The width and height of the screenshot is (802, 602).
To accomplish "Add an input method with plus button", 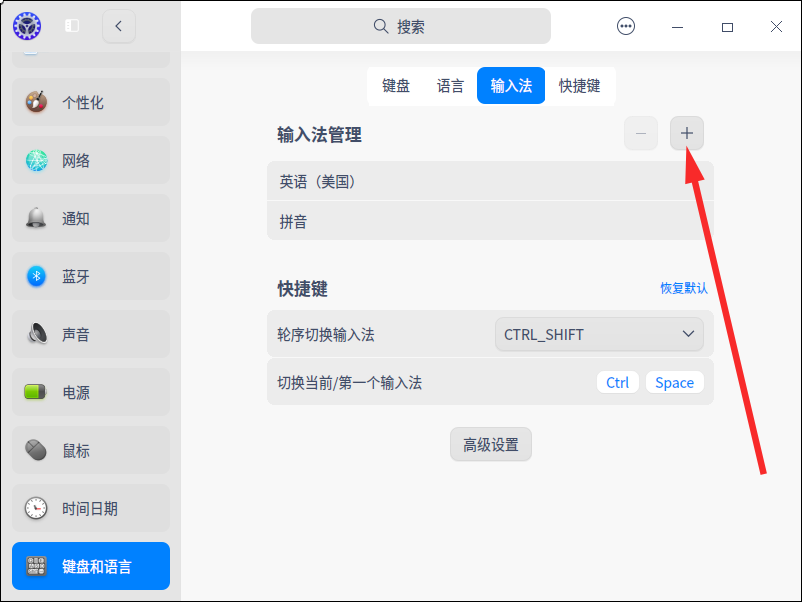I will coord(687,133).
